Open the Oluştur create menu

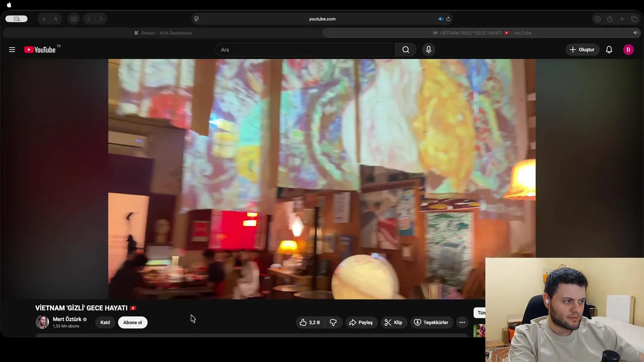[x=582, y=50]
